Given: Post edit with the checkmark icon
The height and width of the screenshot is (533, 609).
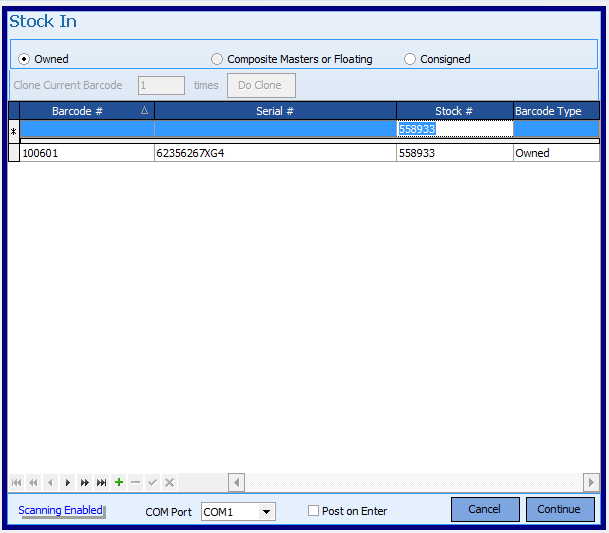Looking at the screenshot, I should point(153,483).
